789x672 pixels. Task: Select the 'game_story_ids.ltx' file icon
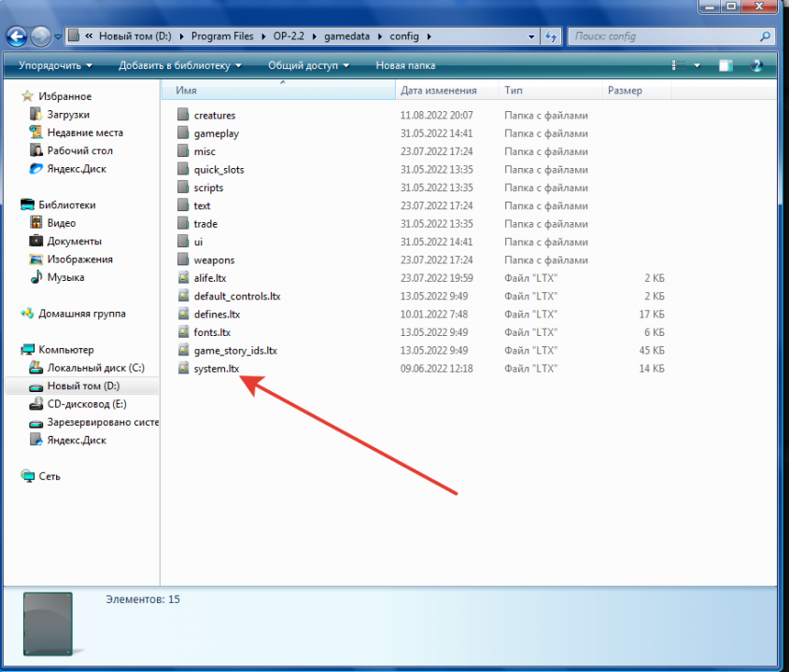183,350
